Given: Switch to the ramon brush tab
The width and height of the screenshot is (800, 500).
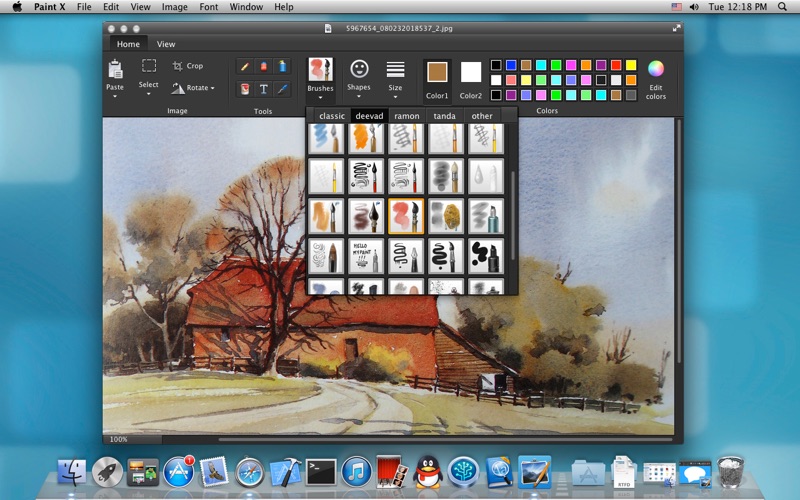Looking at the screenshot, I should [x=406, y=116].
